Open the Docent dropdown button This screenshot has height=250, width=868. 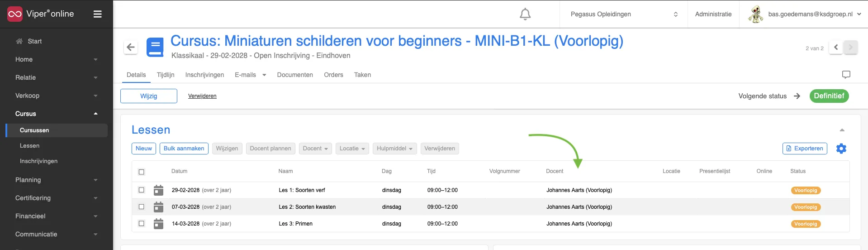coord(315,149)
